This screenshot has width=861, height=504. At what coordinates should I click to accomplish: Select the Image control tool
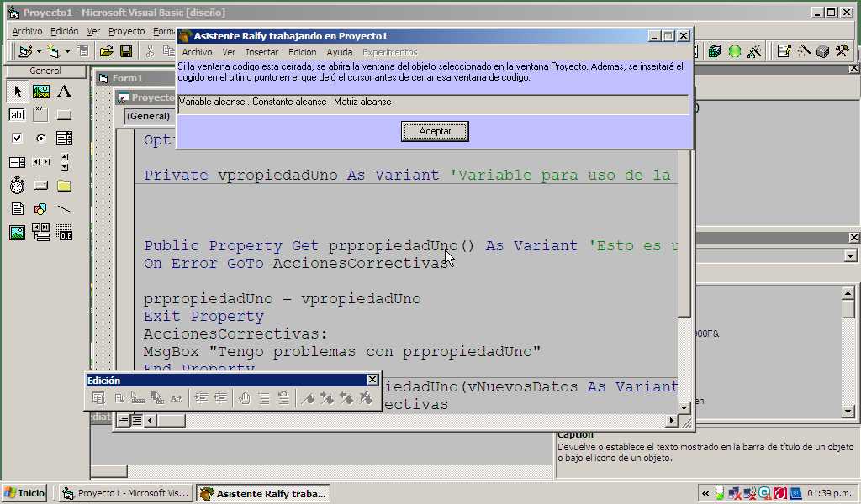(x=18, y=233)
